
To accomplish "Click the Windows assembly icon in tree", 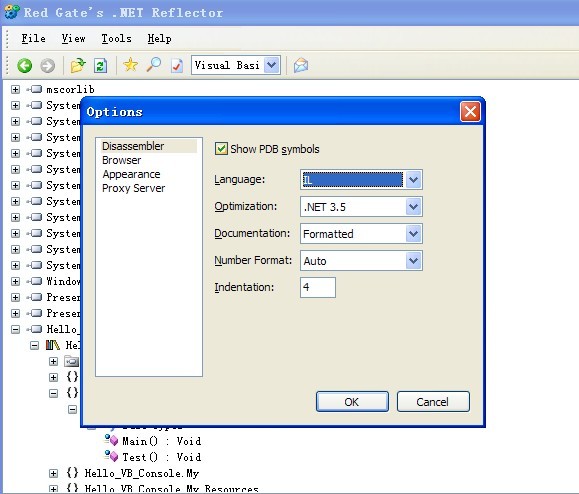I will pos(34,281).
